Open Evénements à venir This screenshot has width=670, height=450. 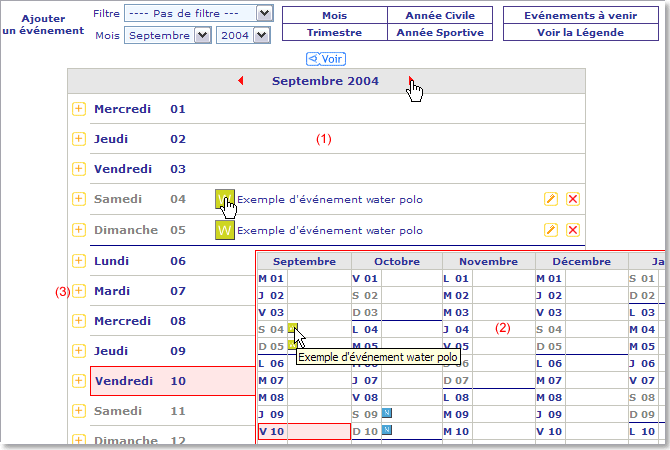(581, 15)
